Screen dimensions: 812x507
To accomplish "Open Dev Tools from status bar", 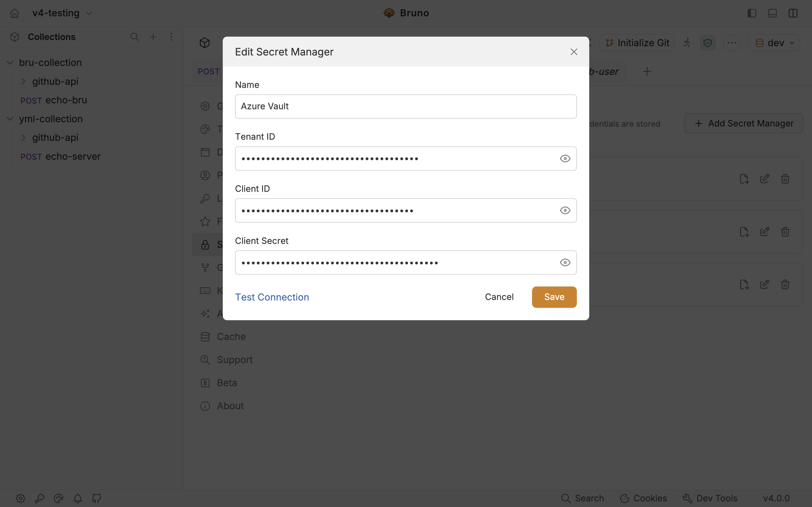I will tap(710, 498).
